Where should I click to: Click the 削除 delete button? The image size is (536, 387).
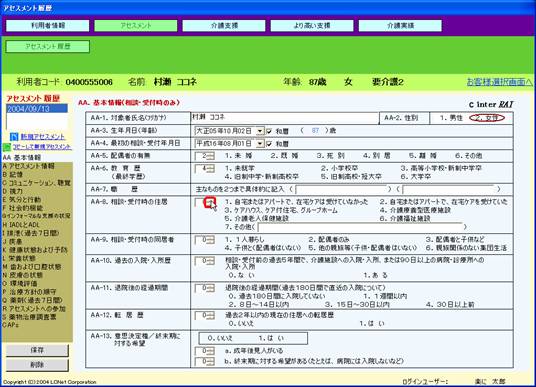[37, 365]
